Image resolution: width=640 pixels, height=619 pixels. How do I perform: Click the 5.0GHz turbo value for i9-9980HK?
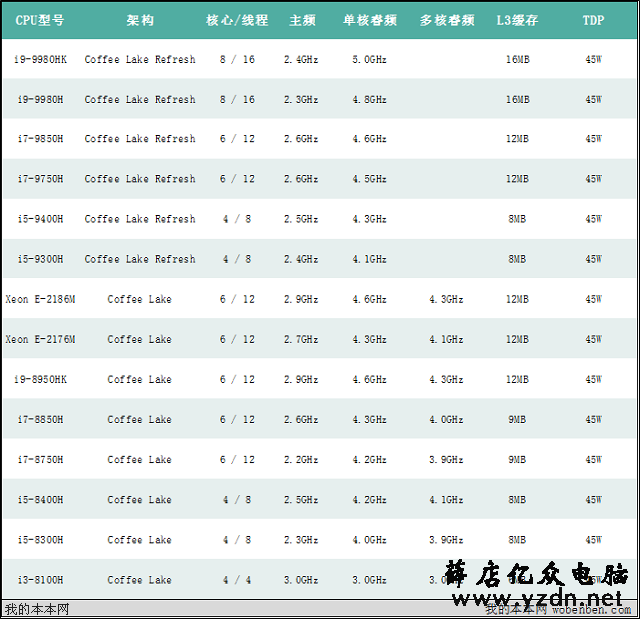point(369,60)
